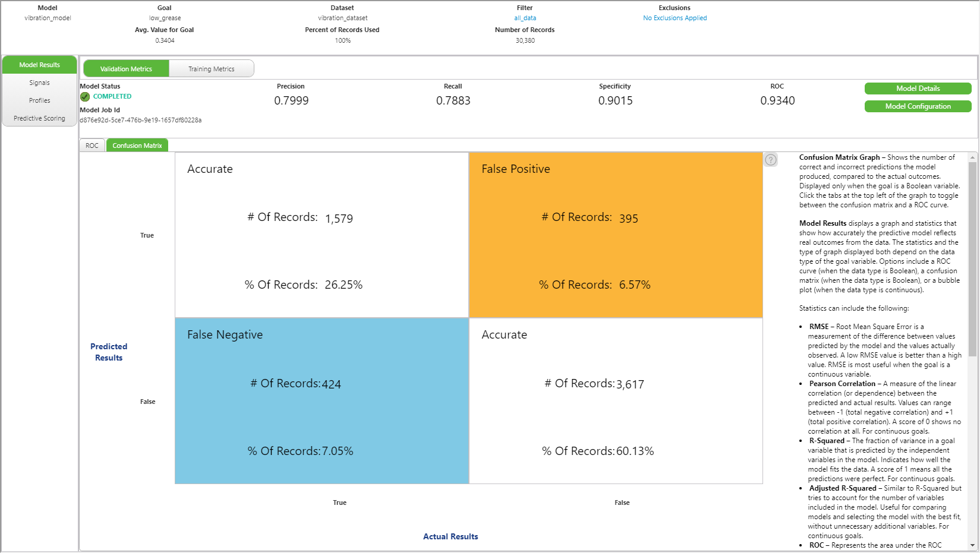Click the False Negative matrix quadrant

[321, 401]
